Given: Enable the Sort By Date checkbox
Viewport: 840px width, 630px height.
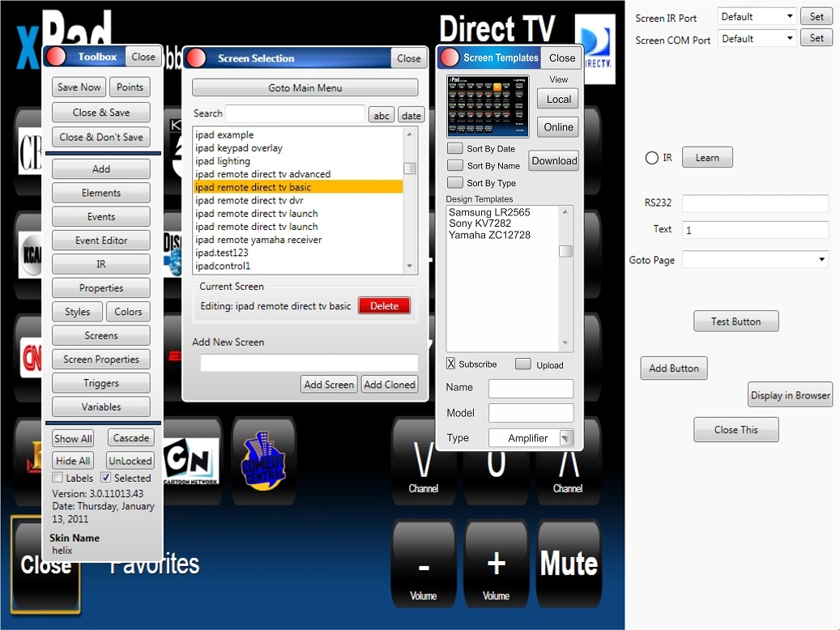Looking at the screenshot, I should [455, 148].
